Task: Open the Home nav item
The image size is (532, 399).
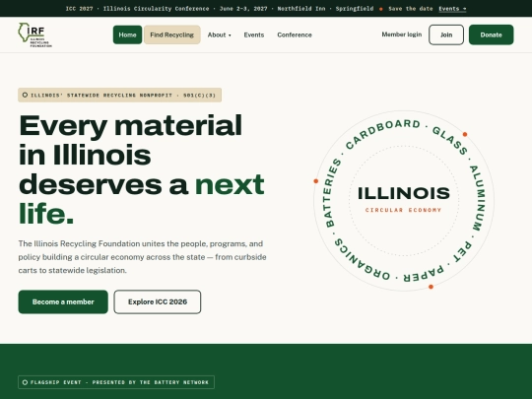Action: 127,34
